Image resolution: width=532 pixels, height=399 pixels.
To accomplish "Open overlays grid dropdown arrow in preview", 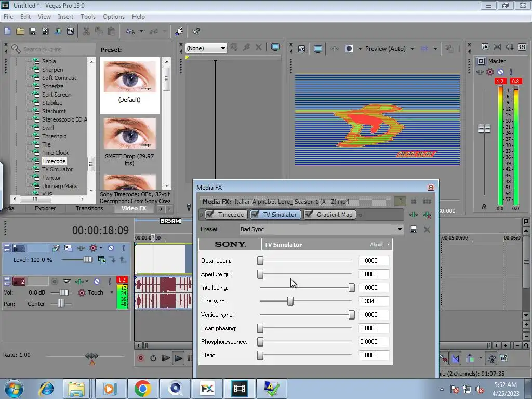I will click(435, 49).
